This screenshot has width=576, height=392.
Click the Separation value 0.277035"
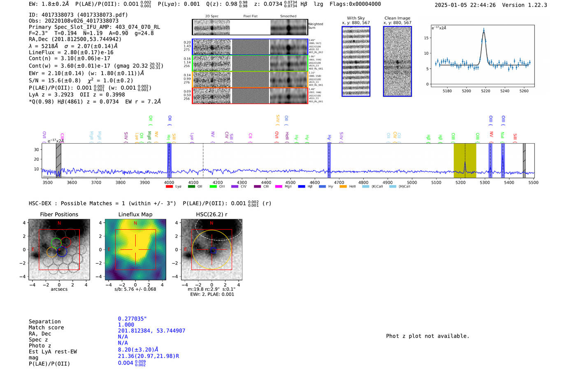click(x=132, y=319)
